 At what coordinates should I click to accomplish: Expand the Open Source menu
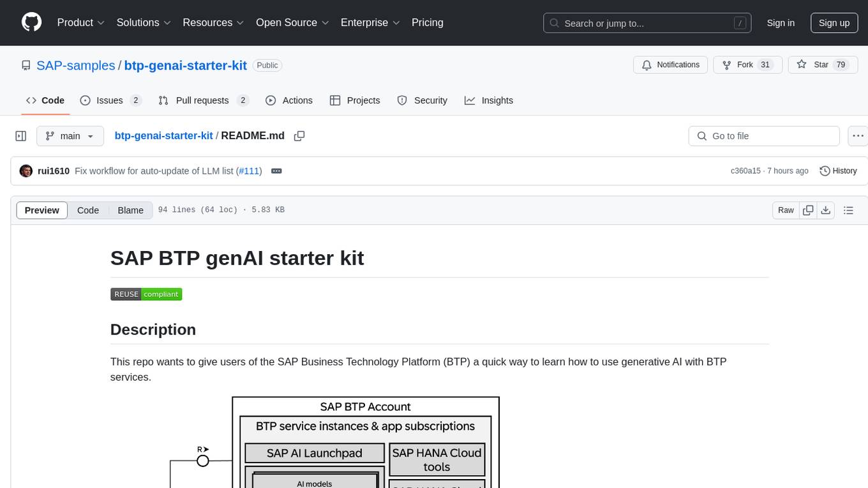[x=292, y=22]
